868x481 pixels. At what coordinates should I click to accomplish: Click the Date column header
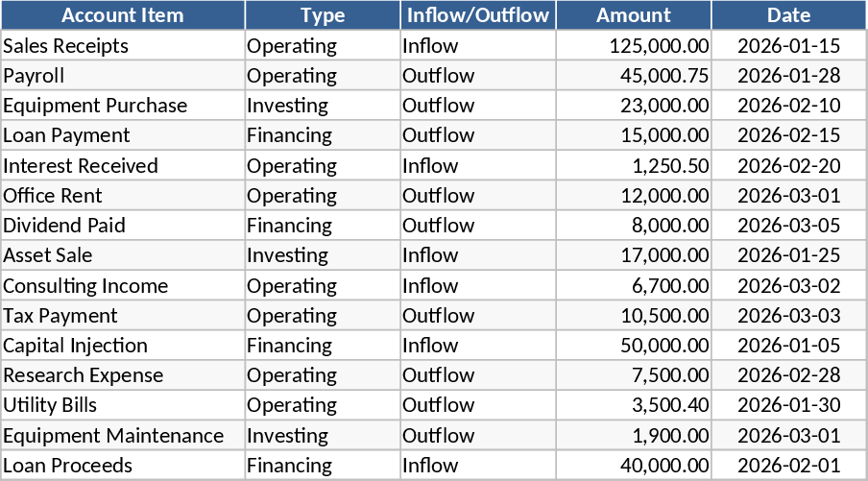pyautogui.click(x=789, y=15)
